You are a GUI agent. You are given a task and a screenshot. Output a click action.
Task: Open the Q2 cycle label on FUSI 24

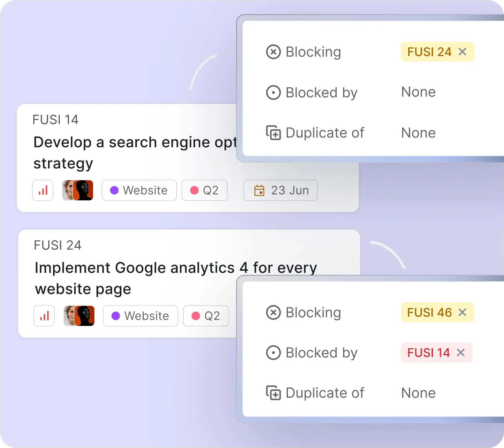[206, 316]
